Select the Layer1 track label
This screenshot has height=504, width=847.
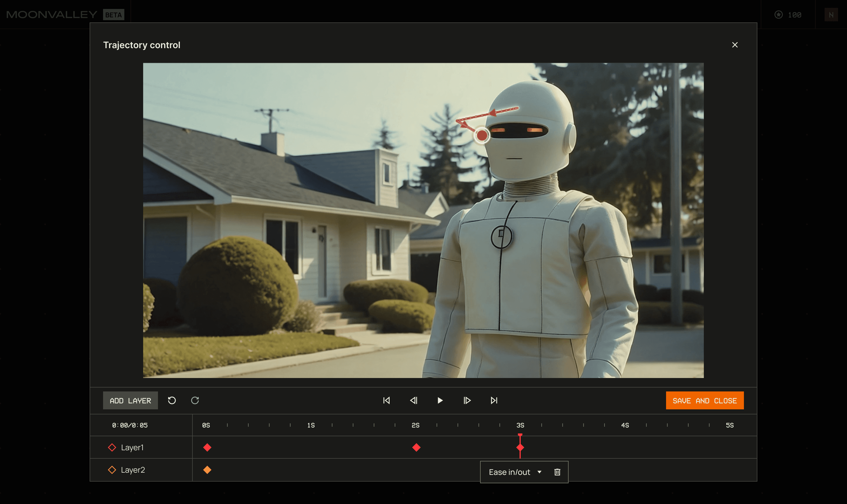coord(132,448)
